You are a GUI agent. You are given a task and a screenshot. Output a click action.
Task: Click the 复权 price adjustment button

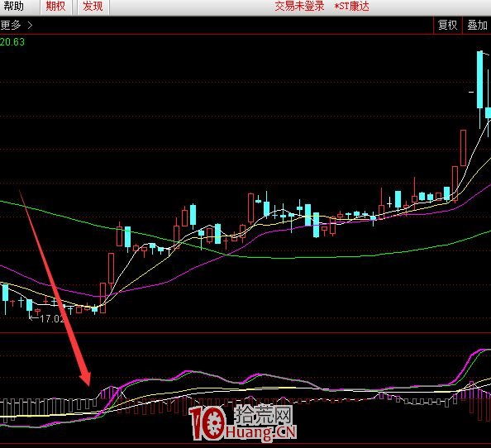[x=448, y=25]
